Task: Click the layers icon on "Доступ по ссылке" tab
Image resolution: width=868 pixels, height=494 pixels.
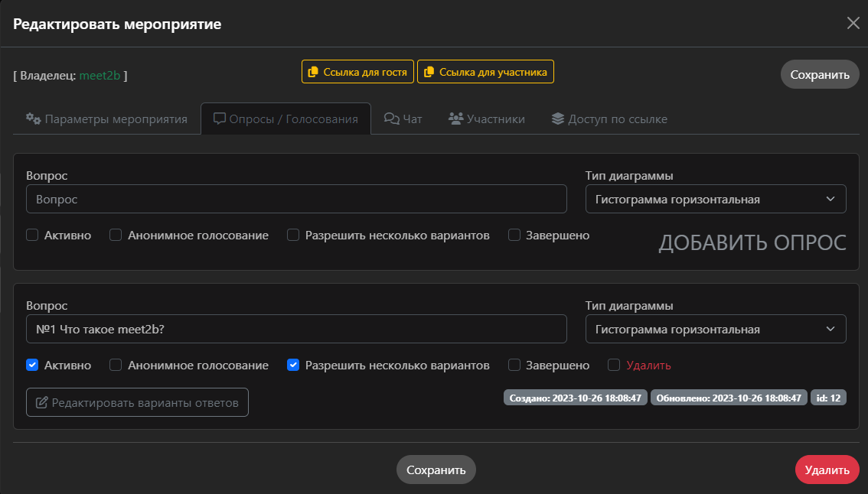Action: click(x=556, y=119)
